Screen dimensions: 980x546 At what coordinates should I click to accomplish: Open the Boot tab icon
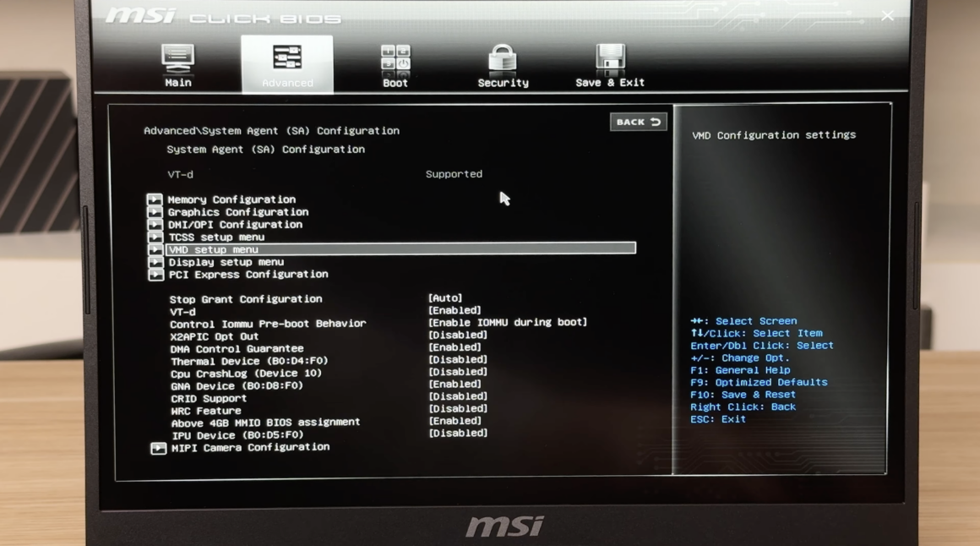pyautogui.click(x=395, y=59)
